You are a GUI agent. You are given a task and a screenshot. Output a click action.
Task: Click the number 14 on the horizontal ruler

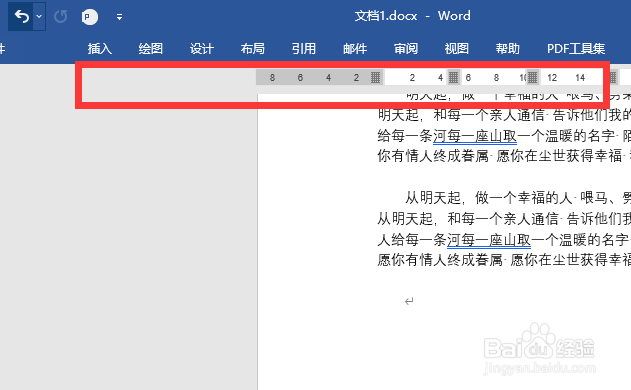tap(580, 78)
